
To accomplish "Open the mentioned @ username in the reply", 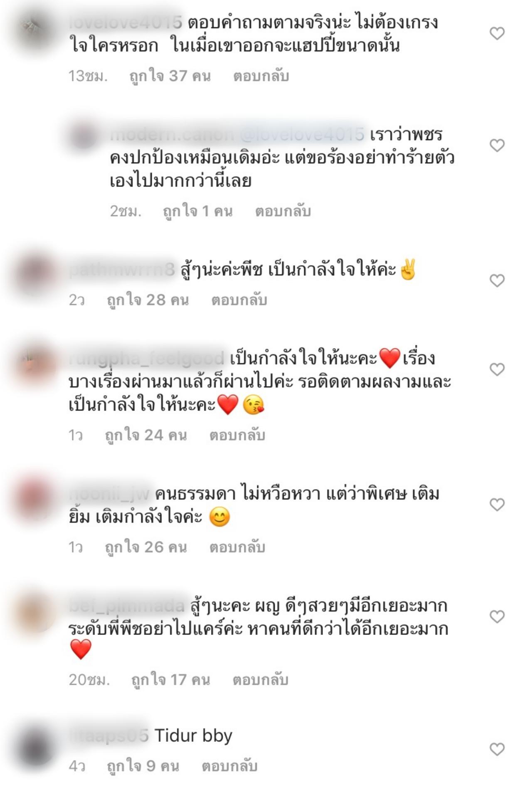I will pos(302,134).
